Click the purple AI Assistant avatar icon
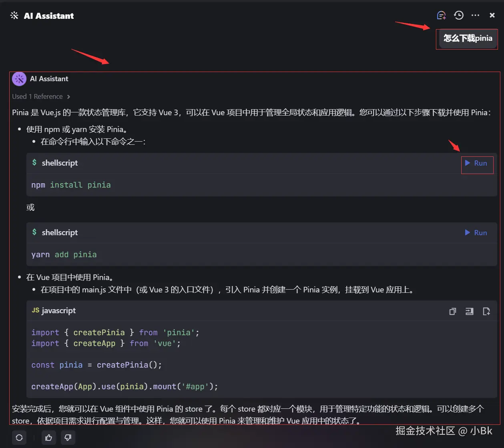 (19, 79)
